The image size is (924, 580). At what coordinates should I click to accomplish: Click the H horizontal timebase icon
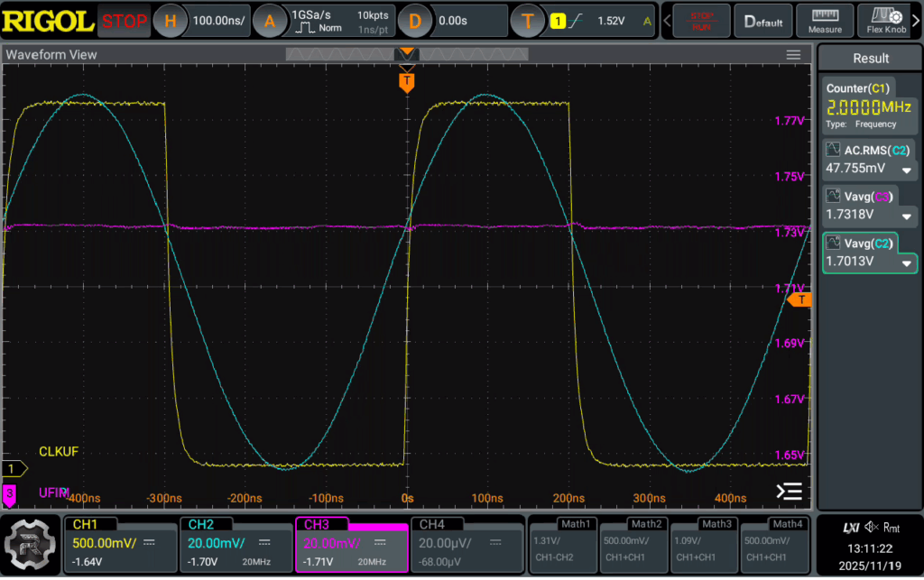170,22
